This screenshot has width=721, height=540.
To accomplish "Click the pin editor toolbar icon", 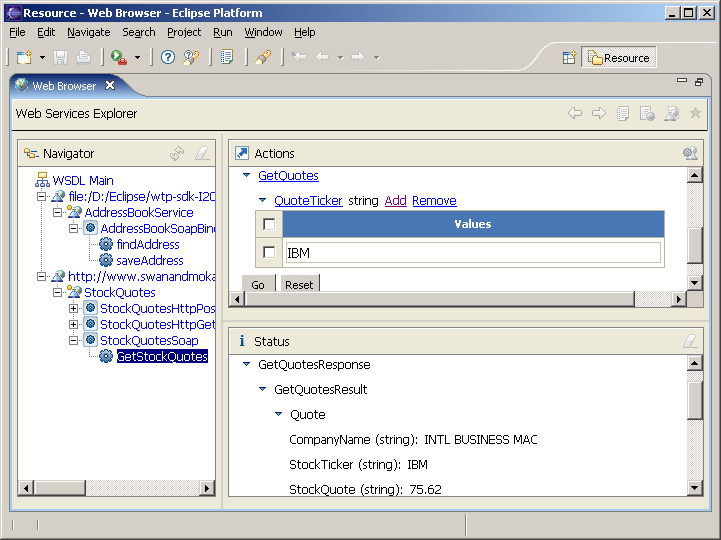I will coord(263,57).
